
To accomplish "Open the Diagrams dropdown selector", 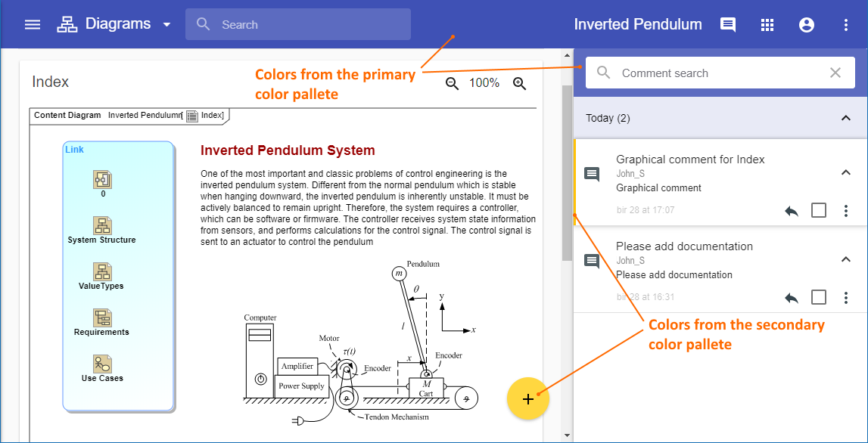I will (166, 24).
